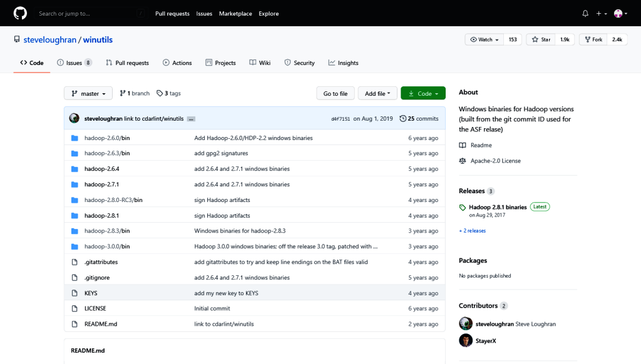Expand the commit message ellipsis

(191, 119)
